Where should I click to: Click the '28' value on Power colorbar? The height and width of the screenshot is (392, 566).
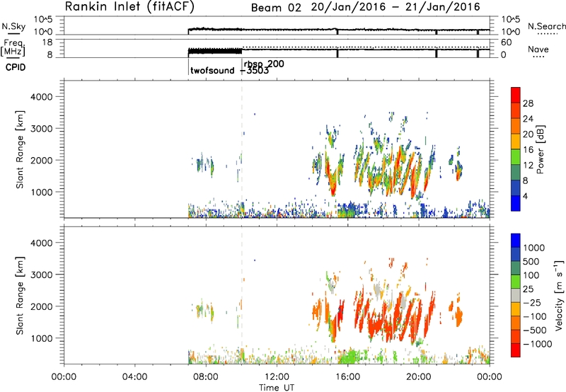(528, 103)
